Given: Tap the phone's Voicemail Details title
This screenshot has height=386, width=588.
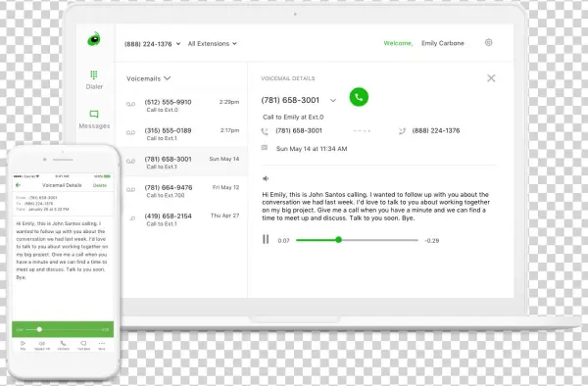Looking at the screenshot, I should 62,185.
